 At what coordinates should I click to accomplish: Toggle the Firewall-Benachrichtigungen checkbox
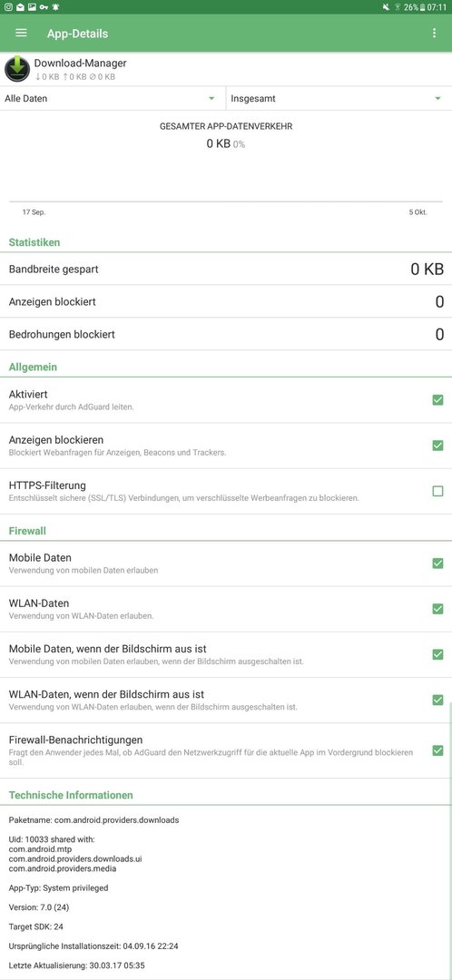pos(437,750)
